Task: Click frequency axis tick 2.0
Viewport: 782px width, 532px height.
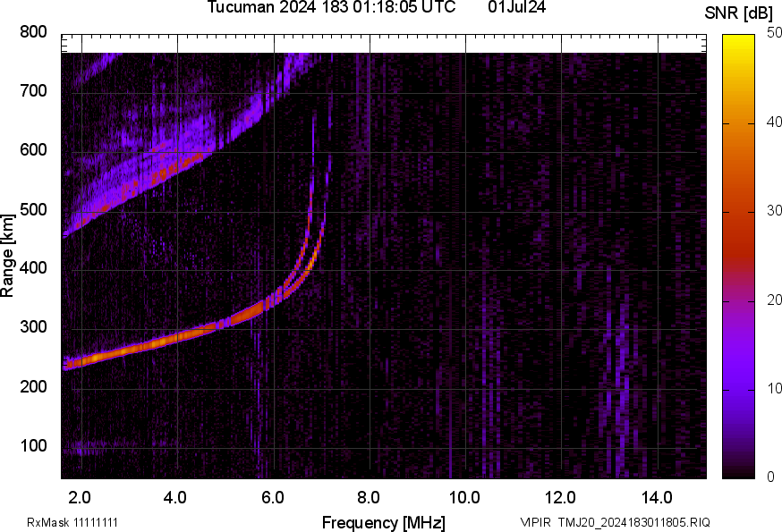Action: coord(80,498)
